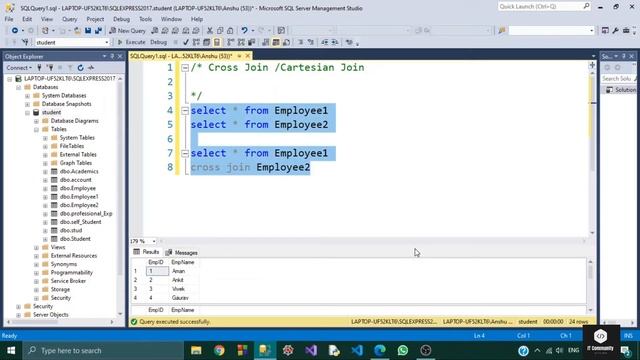The height and width of the screenshot is (360, 640).
Task: Open the Window menu
Action: coord(171,19)
